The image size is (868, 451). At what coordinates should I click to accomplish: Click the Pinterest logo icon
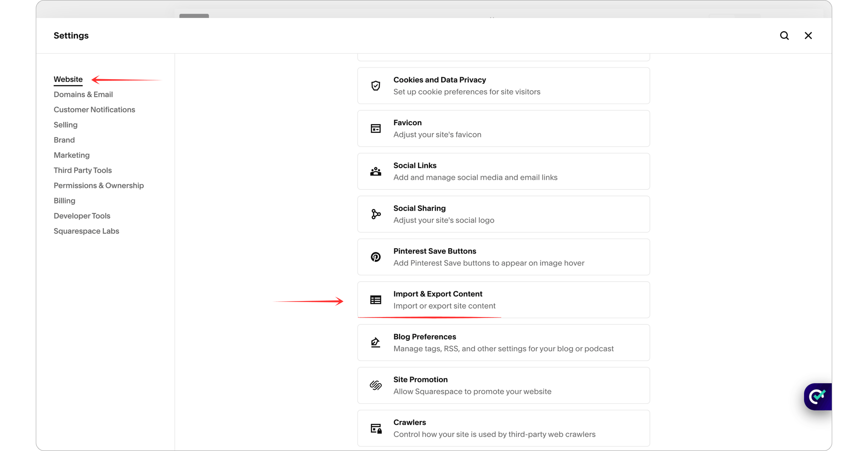(375, 257)
